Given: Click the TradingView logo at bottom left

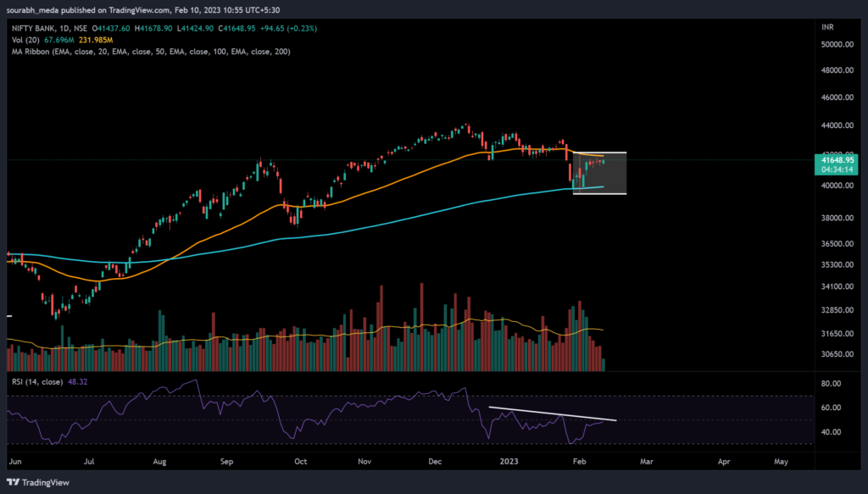Looking at the screenshot, I should pos(37,482).
